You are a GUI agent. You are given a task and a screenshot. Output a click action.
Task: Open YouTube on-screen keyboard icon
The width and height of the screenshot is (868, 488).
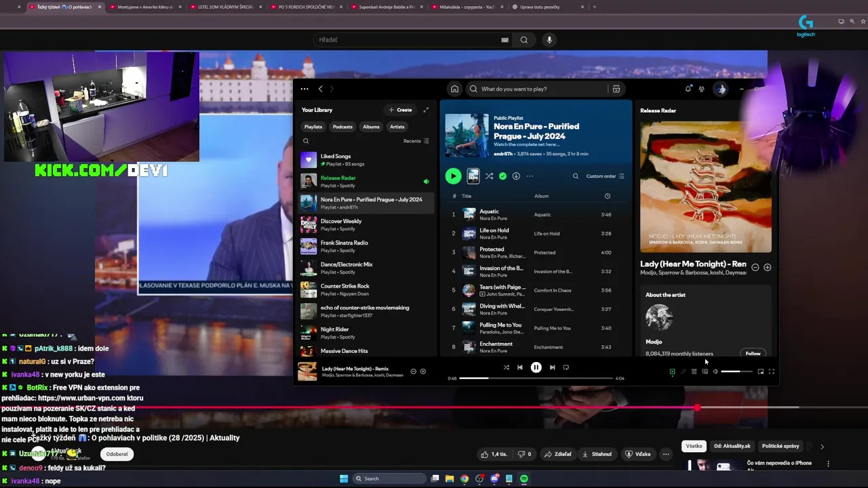(x=505, y=40)
